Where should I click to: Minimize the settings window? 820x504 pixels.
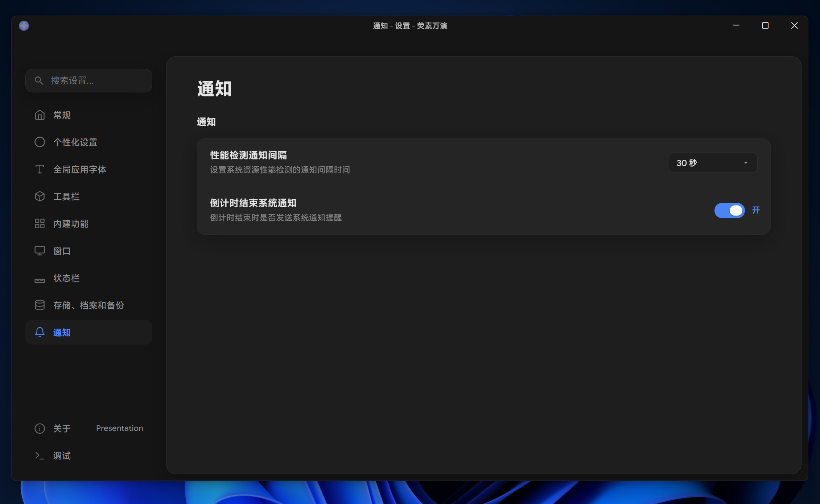(x=736, y=25)
